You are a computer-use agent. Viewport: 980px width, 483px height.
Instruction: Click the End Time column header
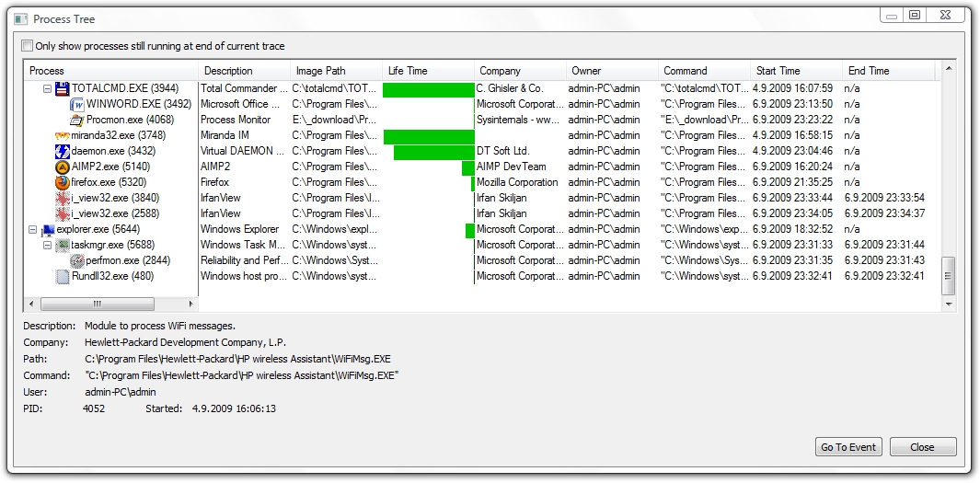tap(887, 71)
